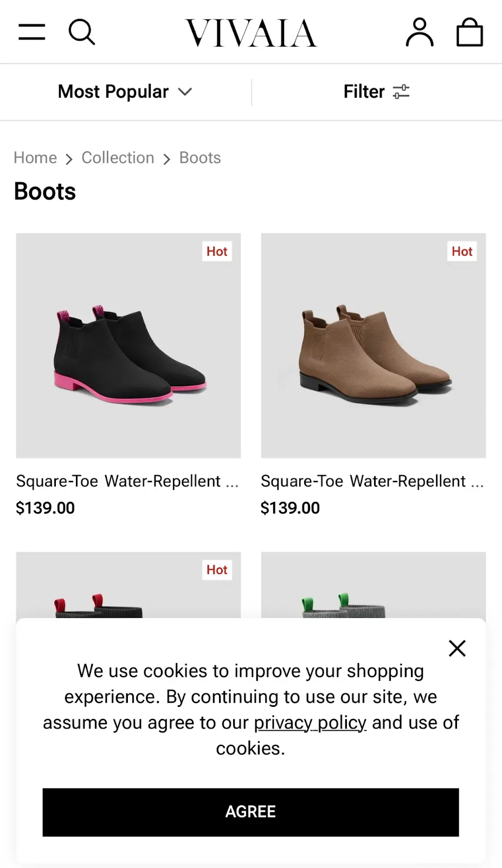Dismiss the cookie banner with X

pos(457,648)
